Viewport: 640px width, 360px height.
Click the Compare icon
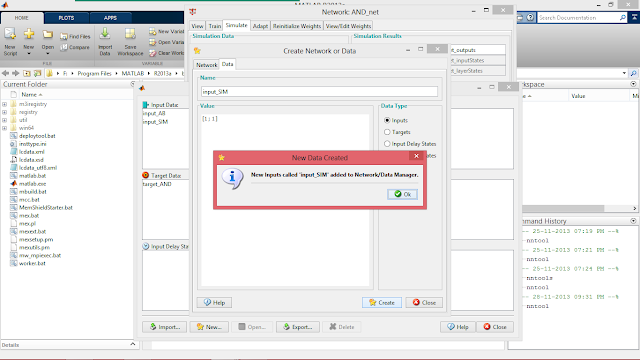[x=64, y=47]
